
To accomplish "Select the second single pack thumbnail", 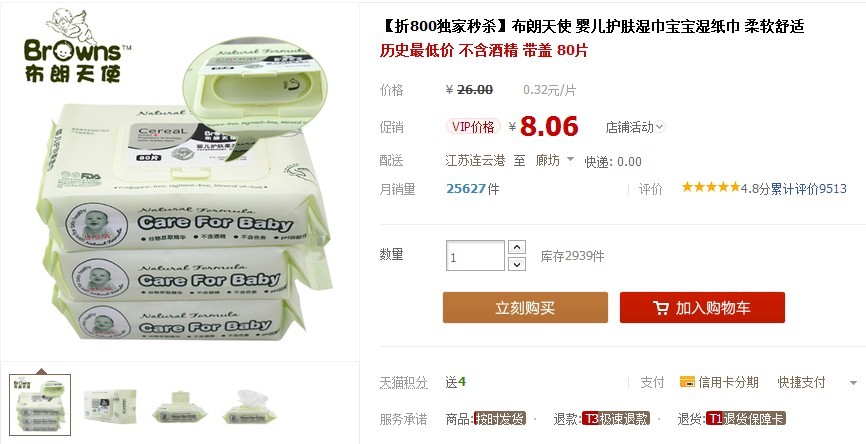I will [110, 406].
